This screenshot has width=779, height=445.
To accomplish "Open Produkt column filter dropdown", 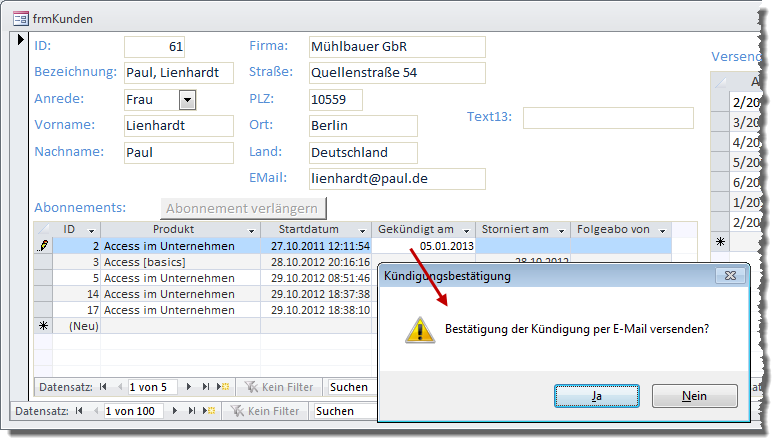I will coord(251,230).
